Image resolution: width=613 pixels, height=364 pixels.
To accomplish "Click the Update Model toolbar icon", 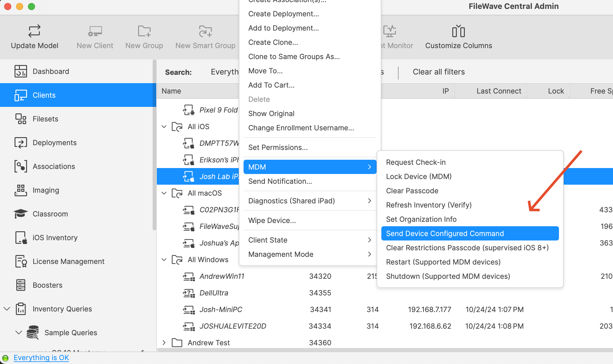I will pyautogui.click(x=34, y=31).
